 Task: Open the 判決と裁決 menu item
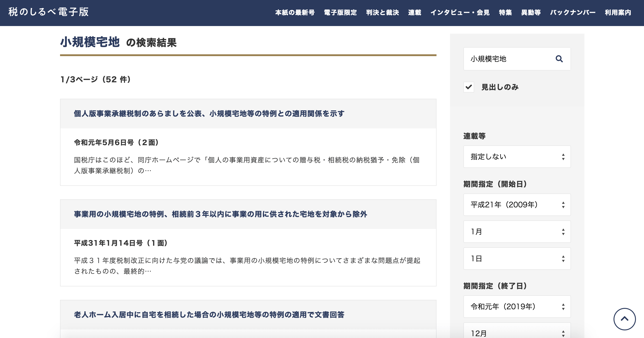click(x=382, y=13)
